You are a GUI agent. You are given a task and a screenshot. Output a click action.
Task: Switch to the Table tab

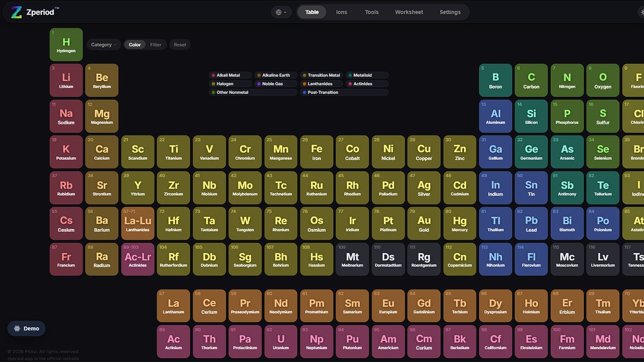[x=312, y=12]
